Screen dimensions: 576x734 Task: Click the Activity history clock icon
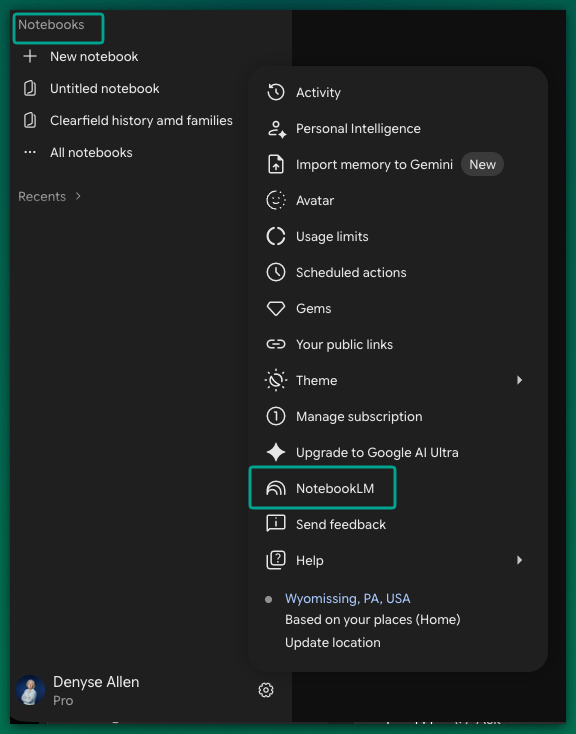276,92
